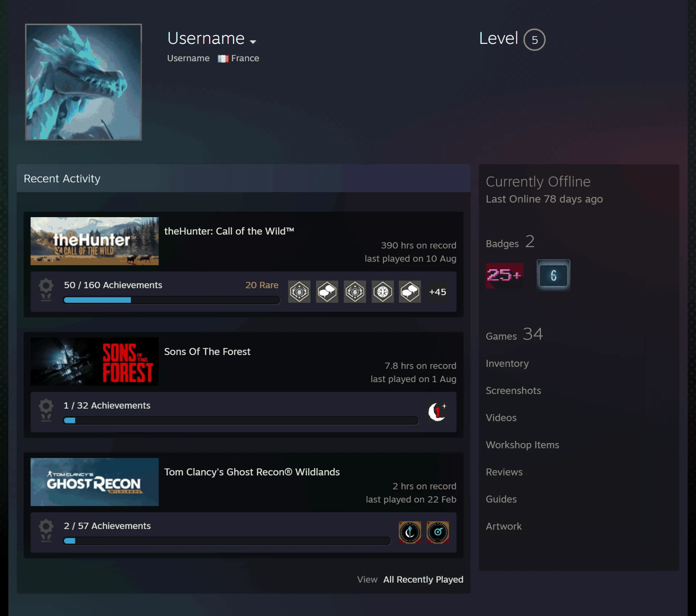View All Recently Played games
The image size is (696, 616).
(x=423, y=579)
